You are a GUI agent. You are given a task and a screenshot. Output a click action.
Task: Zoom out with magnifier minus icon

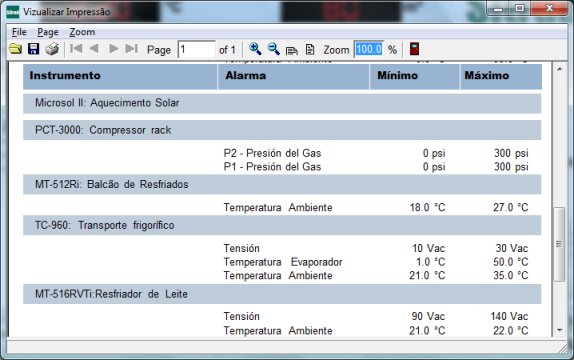coord(273,49)
